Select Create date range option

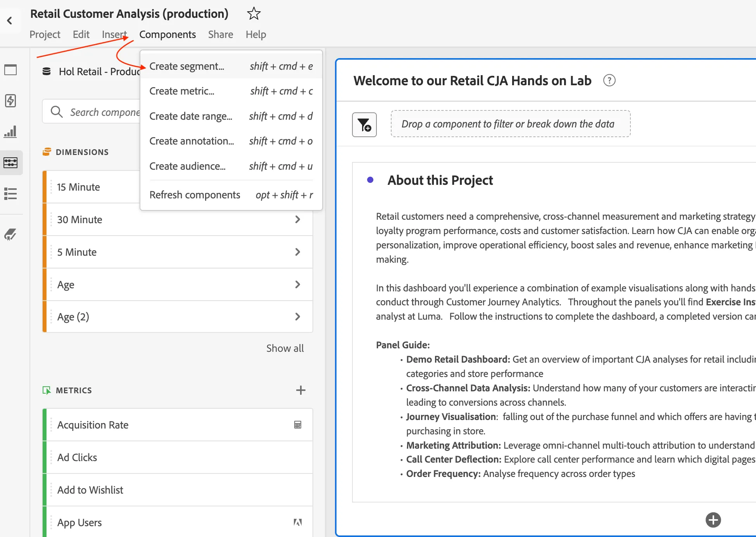(x=231, y=116)
